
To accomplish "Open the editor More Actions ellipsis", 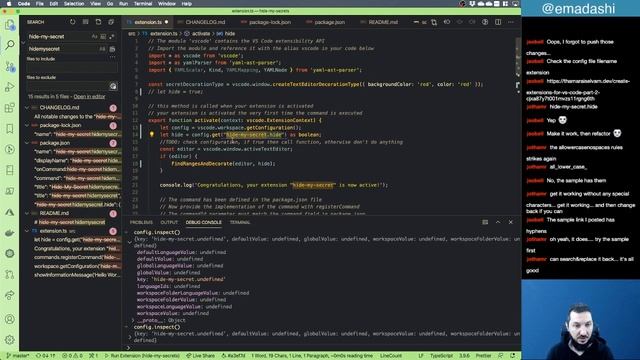I will (x=511, y=22).
